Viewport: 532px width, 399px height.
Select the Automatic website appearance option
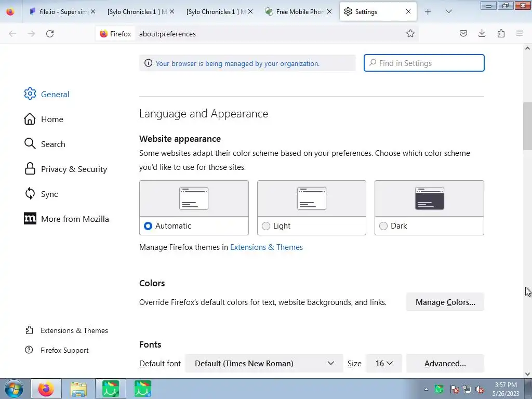click(x=148, y=226)
